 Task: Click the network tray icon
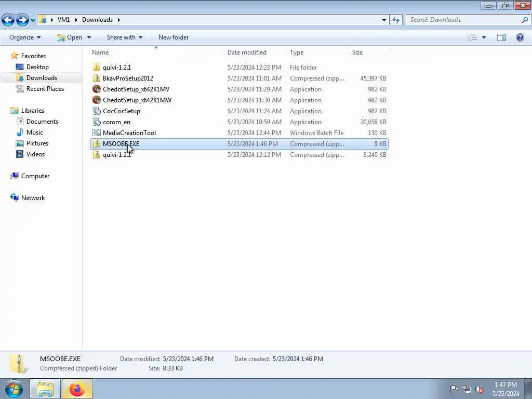(x=467, y=389)
